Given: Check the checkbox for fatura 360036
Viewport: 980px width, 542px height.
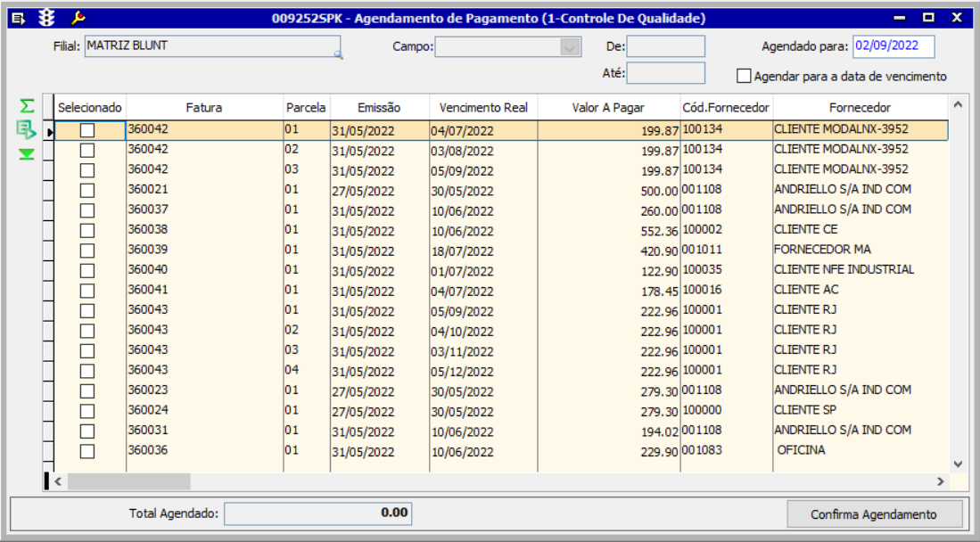Looking at the screenshot, I should tap(87, 451).
